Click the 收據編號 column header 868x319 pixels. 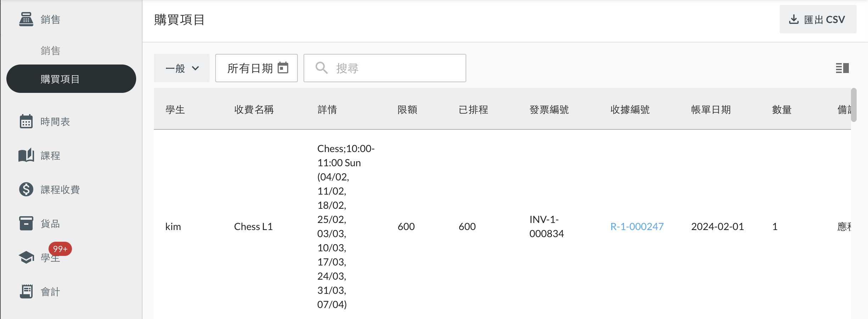click(x=630, y=110)
